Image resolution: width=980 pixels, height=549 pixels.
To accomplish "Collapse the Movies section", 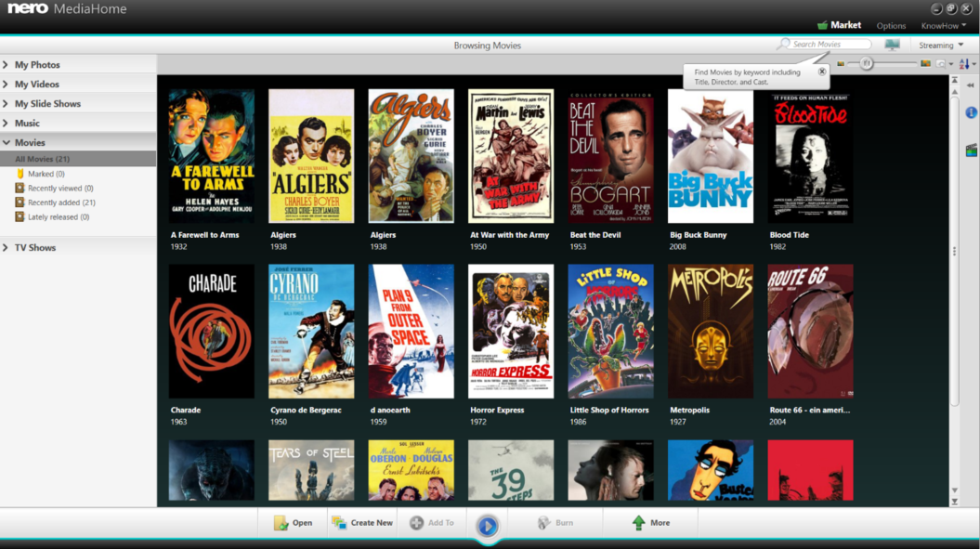I will click(78, 142).
